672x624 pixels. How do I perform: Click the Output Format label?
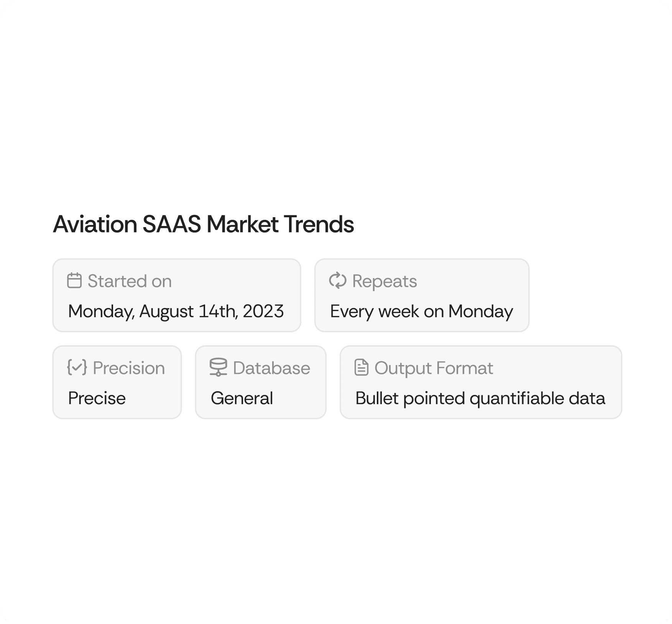[x=434, y=368]
